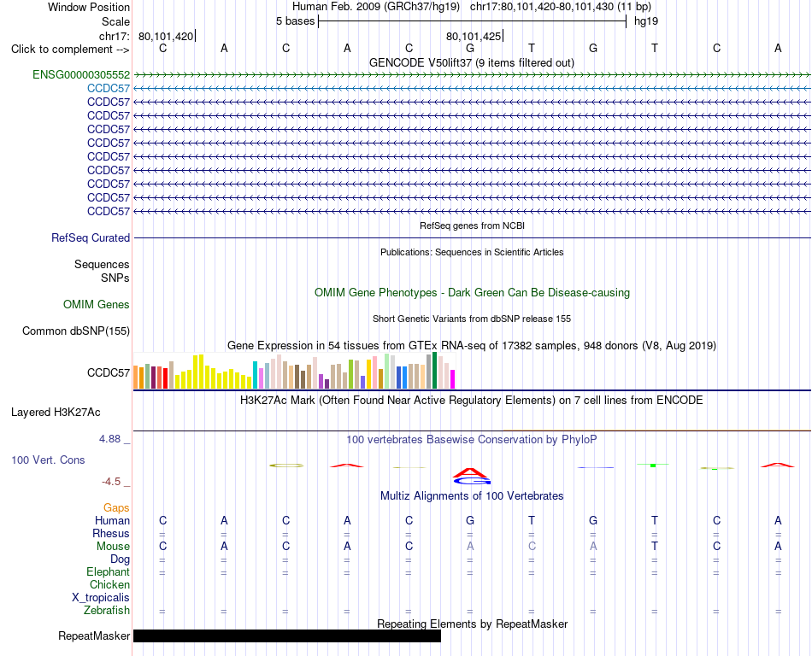
Task: Click the green T PhyloP conservation mark
Action: (654, 466)
